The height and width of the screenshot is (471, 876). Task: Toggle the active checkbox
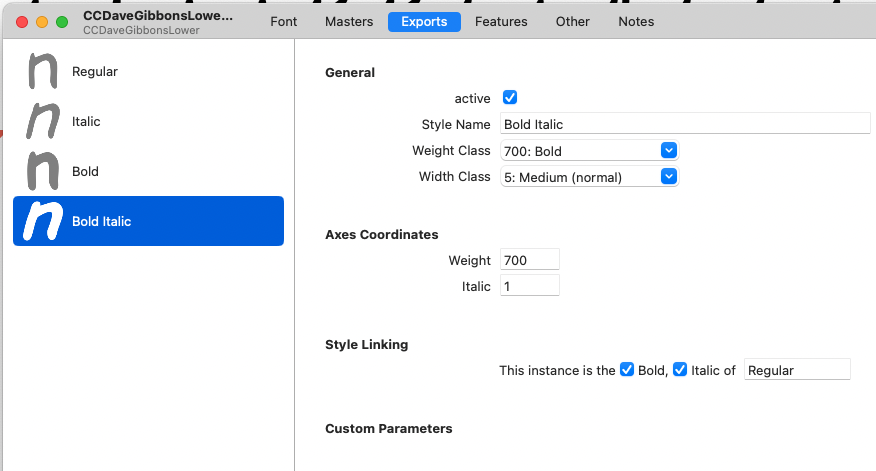tap(510, 98)
